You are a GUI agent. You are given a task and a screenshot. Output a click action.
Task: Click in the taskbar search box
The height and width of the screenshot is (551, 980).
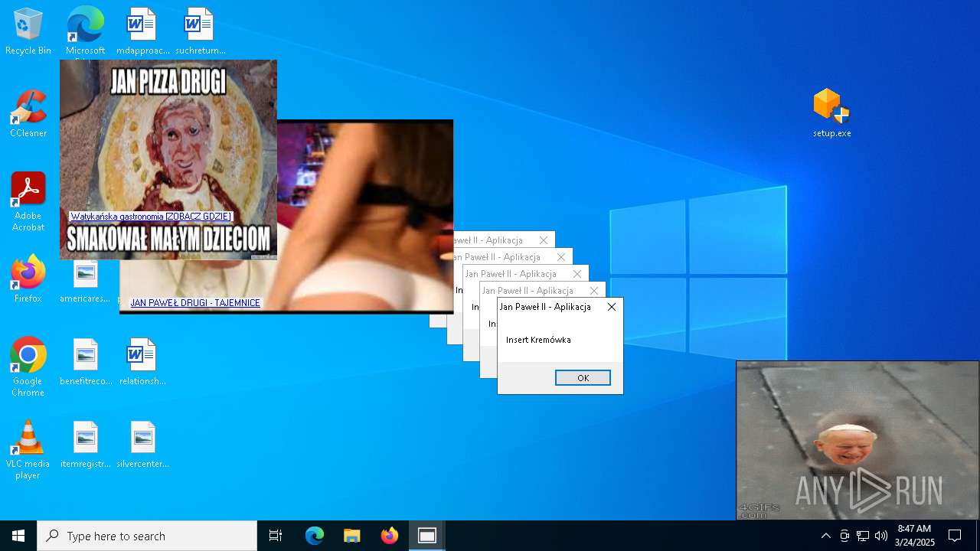(x=147, y=536)
